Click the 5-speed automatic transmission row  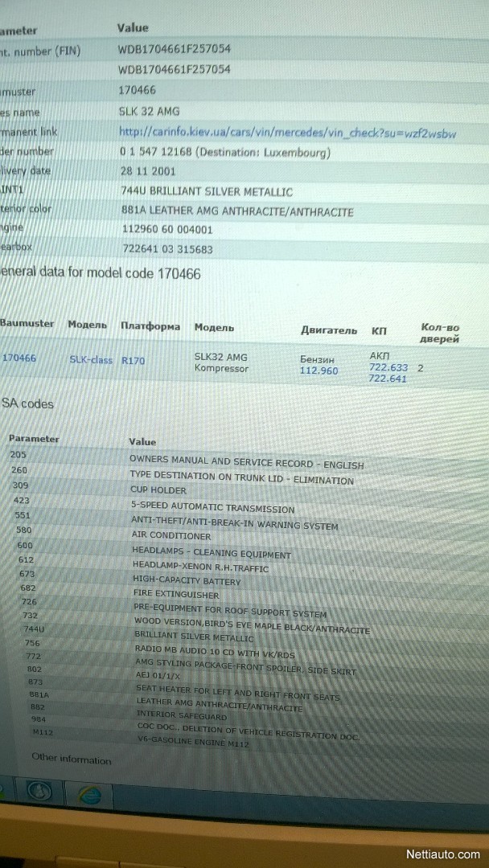212,509
